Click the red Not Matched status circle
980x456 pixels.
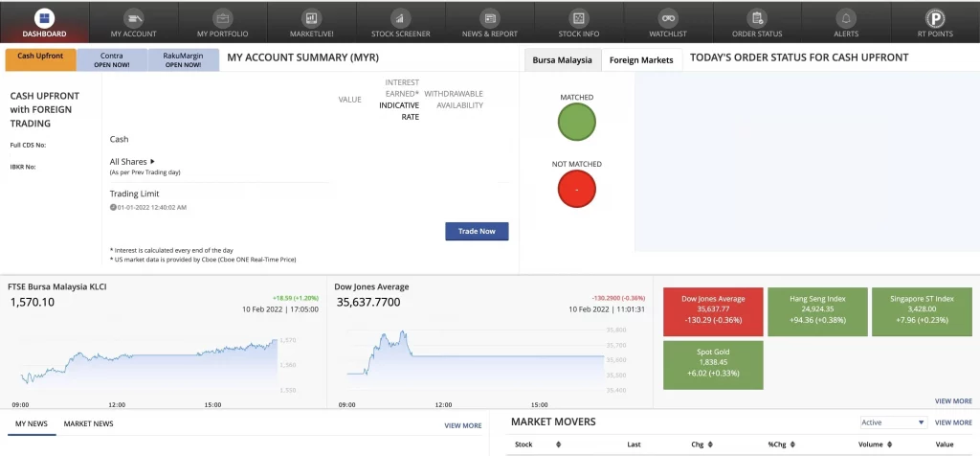[576, 189]
